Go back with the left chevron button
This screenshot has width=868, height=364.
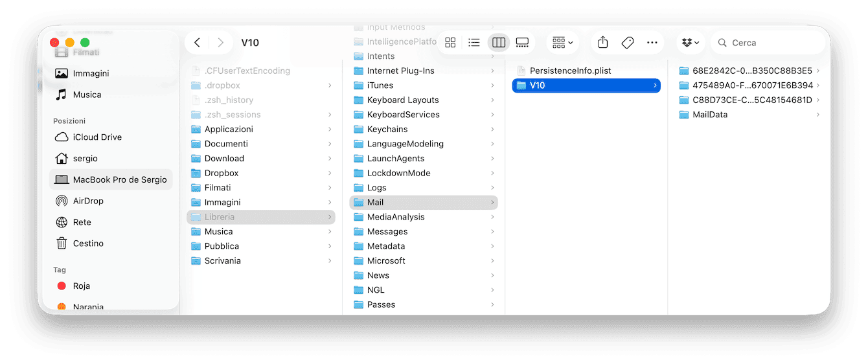(197, 43)
